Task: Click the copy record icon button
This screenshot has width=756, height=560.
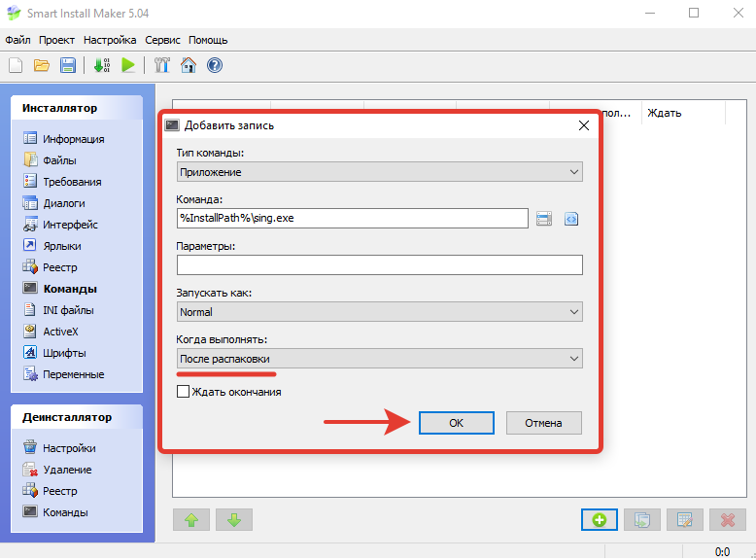Action: point(642,520)
